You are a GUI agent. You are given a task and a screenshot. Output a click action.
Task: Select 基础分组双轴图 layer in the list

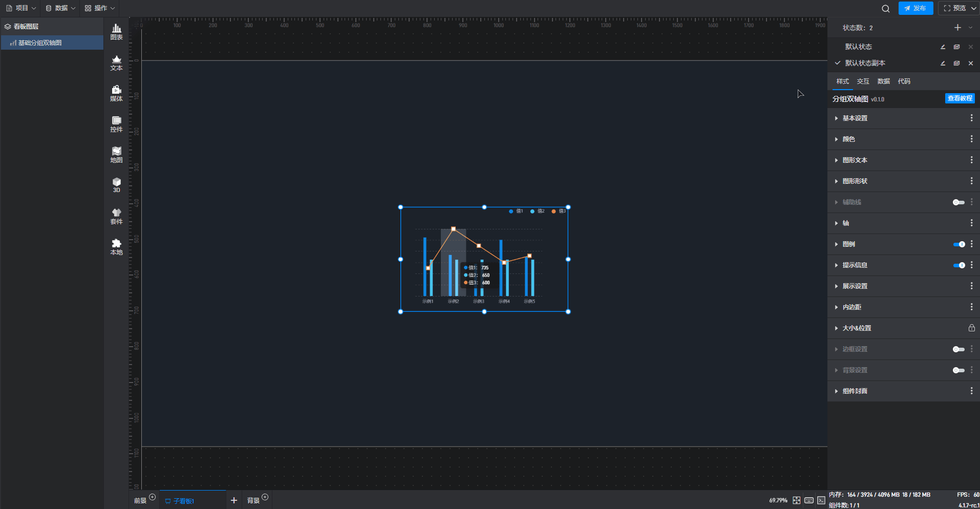click(40, 43)
